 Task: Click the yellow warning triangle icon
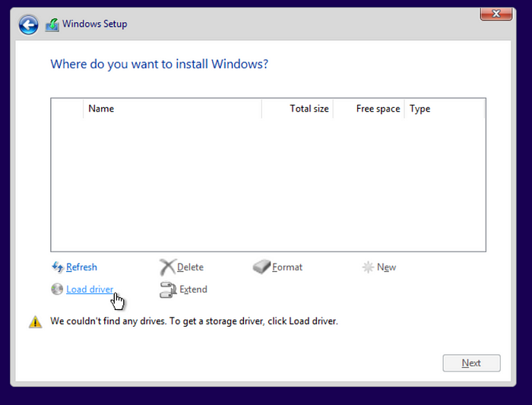pos(35,322)
